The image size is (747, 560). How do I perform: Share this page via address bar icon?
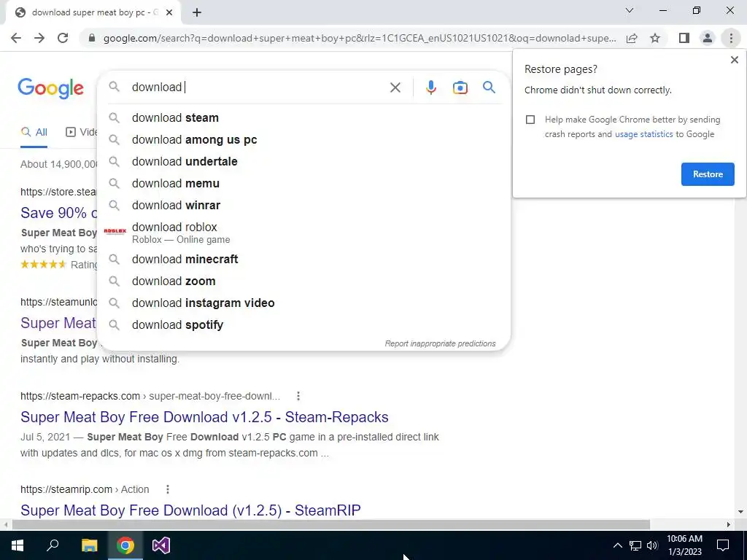pos(632,38)
